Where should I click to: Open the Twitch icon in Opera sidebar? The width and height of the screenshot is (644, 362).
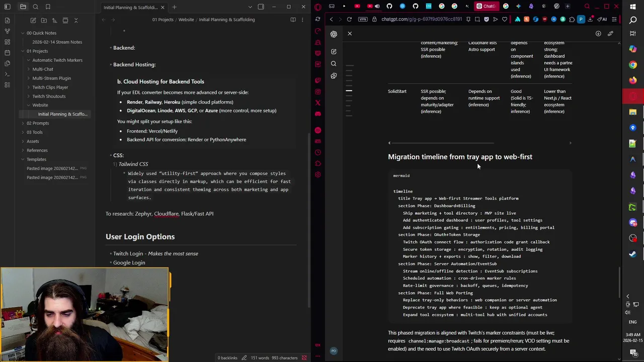click(317, 80)
